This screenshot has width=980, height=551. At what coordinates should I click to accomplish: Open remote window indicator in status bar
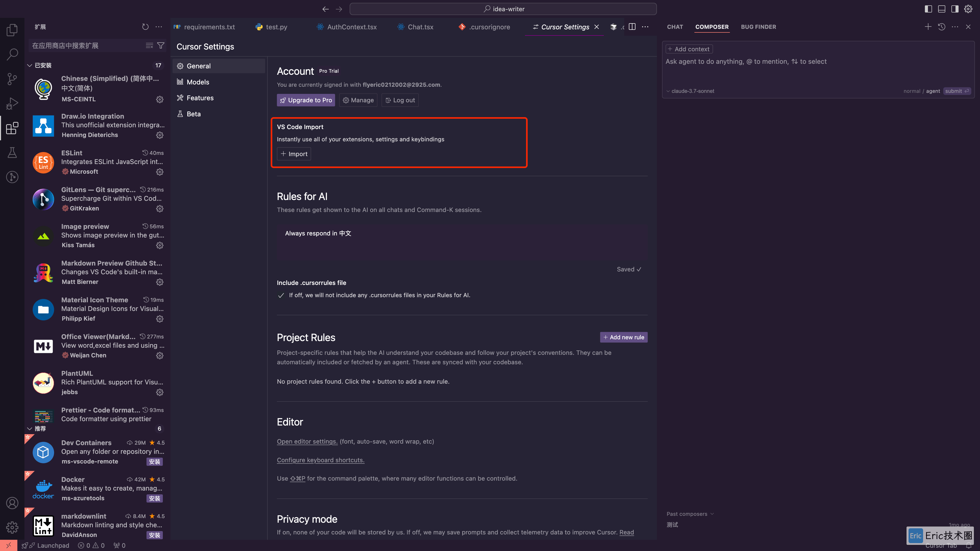coord(8,545)
